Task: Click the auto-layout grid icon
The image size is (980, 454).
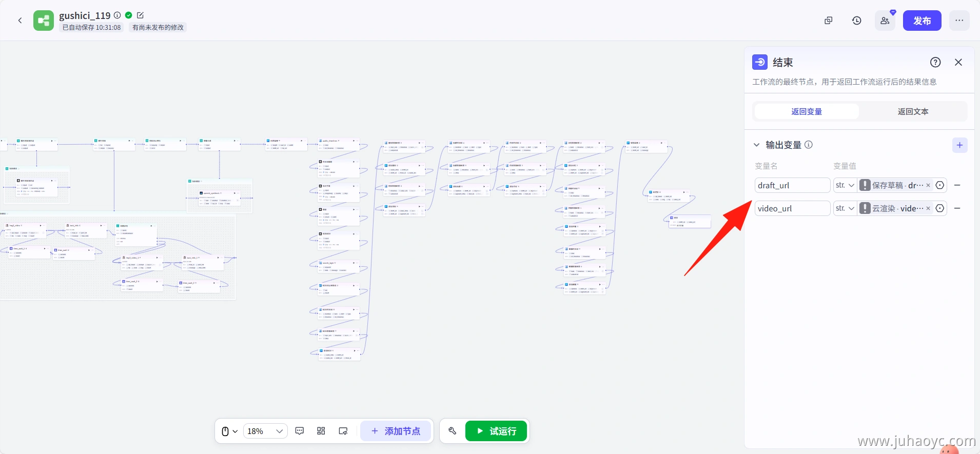Action: [321, 431]
